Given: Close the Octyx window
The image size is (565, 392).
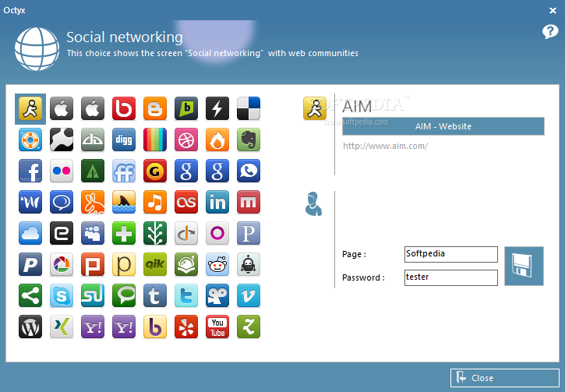Looking at the screenshot, I should click(x=553, y=10).
